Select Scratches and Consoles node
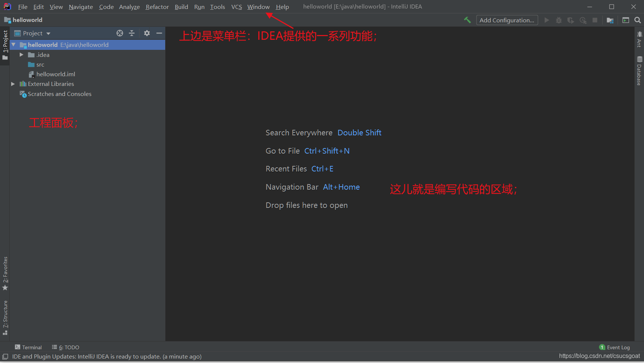The width and height of the screenshot is (644, 363). pyautogui.click(x=55, y=94)
